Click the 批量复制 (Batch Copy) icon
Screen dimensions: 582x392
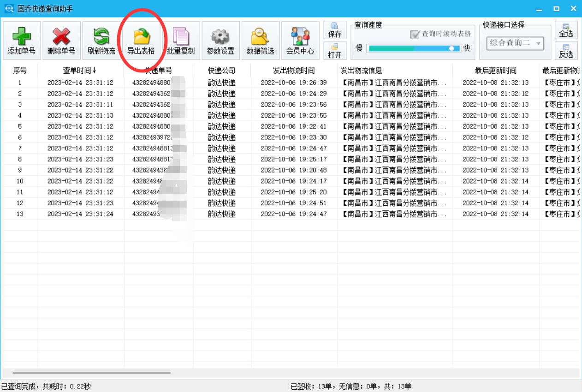click(182, 41)
